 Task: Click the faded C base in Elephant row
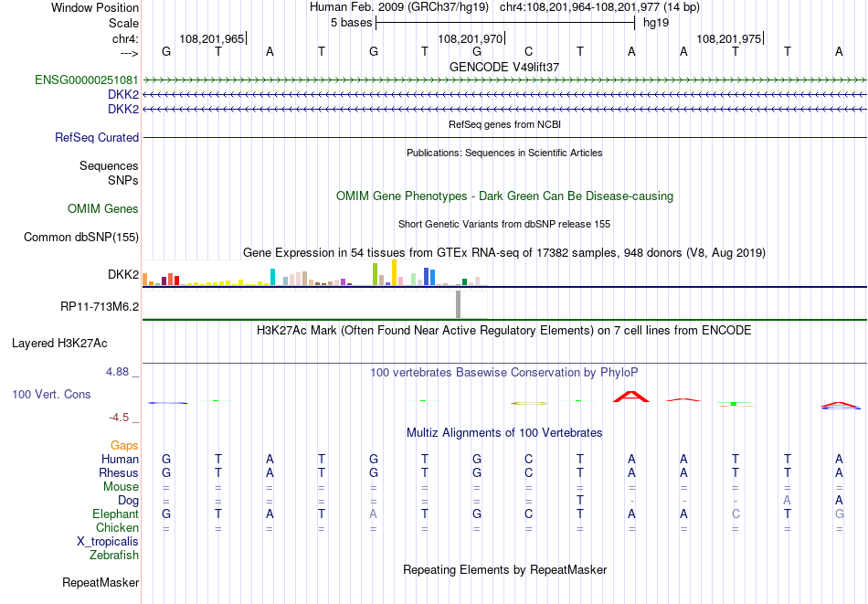(736, 514)
